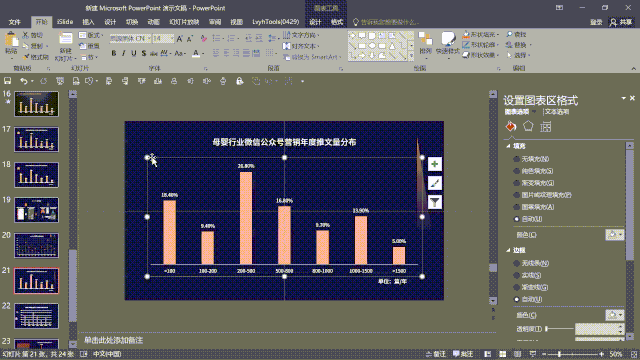Click the Save disk icon in quick access toolbar
The image size is (640, 360).
pos(7,81)
